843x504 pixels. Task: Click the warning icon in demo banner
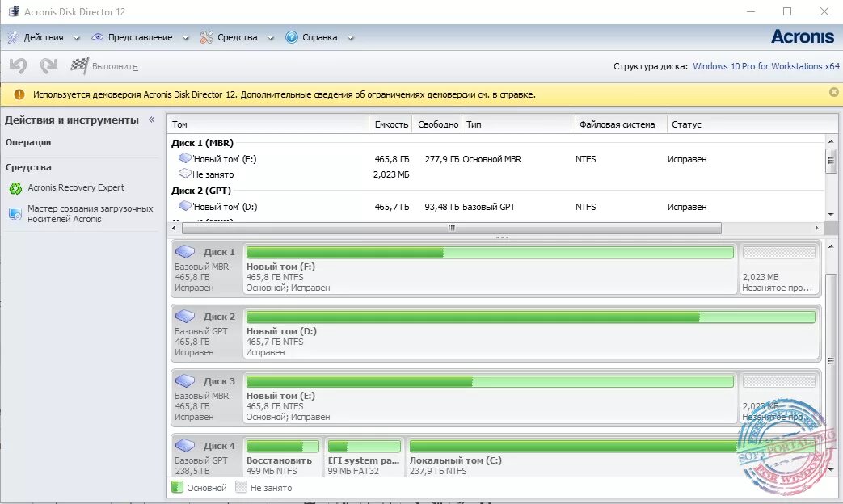[19, 94]
